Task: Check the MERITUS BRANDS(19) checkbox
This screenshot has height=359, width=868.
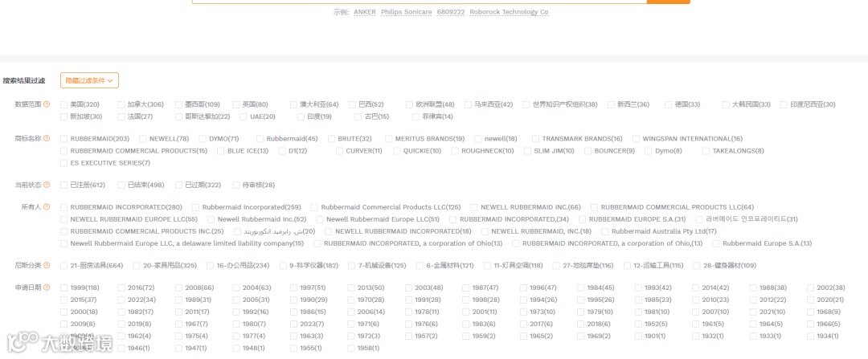Action: click(x=389, y=139)
